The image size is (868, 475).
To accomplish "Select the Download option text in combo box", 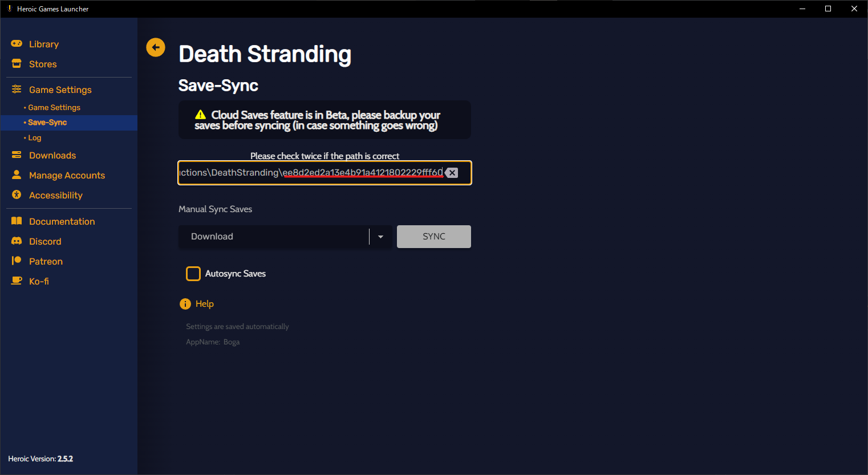I will (x=212, y=237).
